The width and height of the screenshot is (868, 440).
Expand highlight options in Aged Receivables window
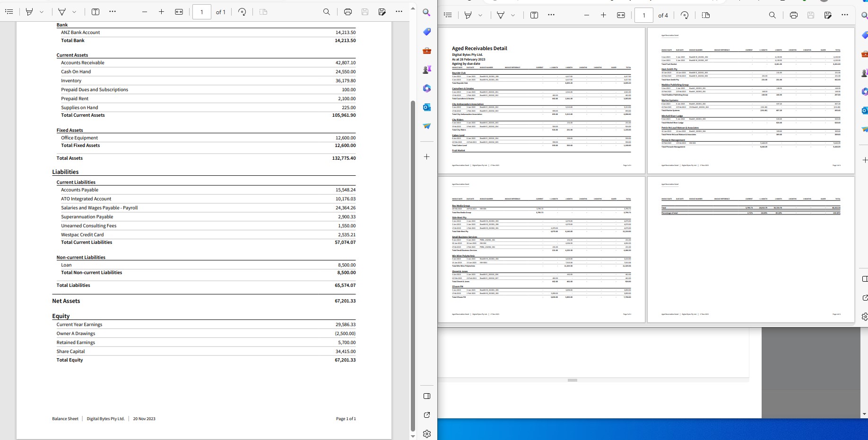pyautogui.click(x=480, y=15)
